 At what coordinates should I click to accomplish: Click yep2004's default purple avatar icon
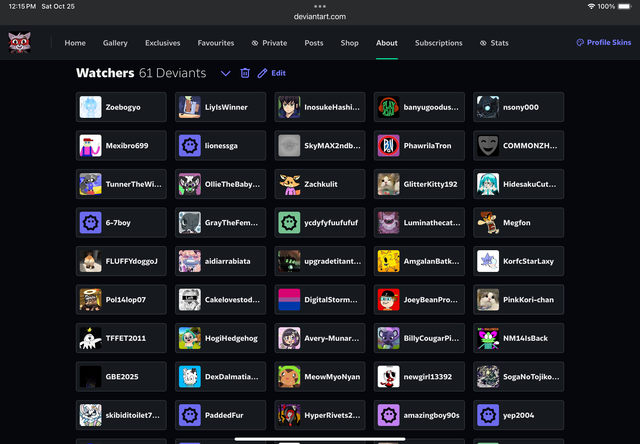488,415
